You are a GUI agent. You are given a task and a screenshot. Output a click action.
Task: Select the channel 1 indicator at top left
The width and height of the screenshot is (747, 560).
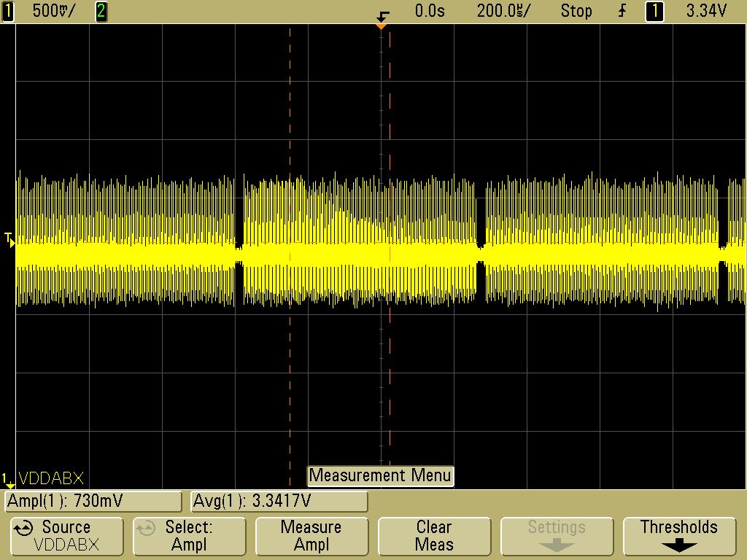pos(7,11)
